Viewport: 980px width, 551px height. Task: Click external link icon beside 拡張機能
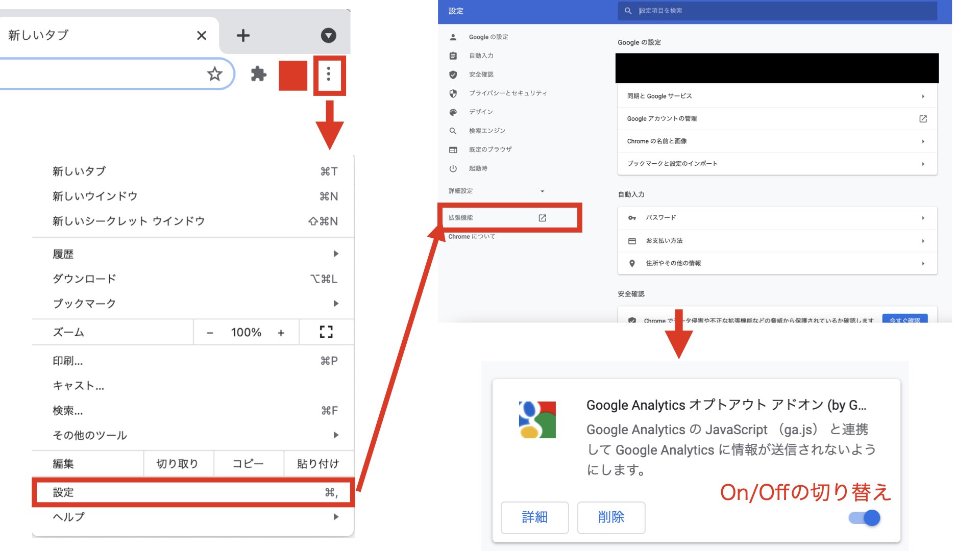click(x=542, y=218)
